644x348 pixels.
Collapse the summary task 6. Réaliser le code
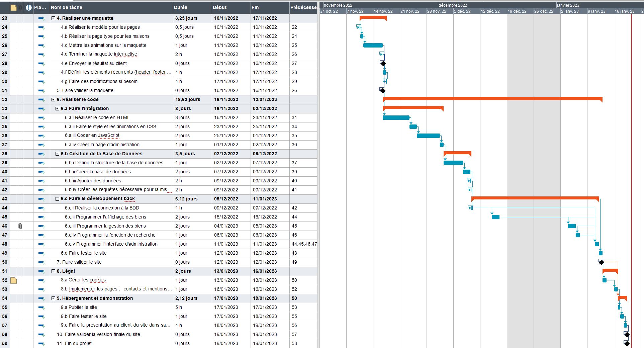pos(53,99)
